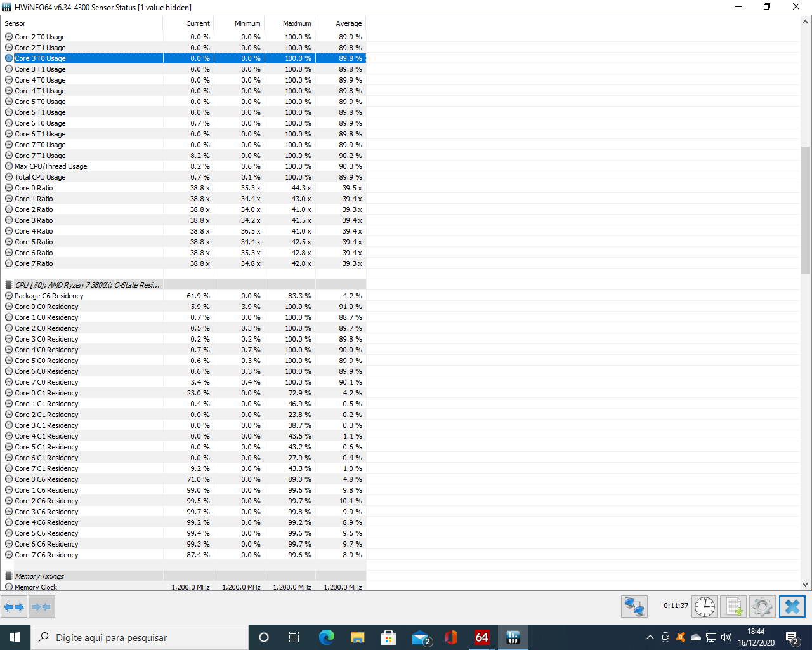Image resolution: width=812 pixels, height=650 pixels.
Task: Click the Maximum column header
Action: pyautogui.click(x=290, y=23)
